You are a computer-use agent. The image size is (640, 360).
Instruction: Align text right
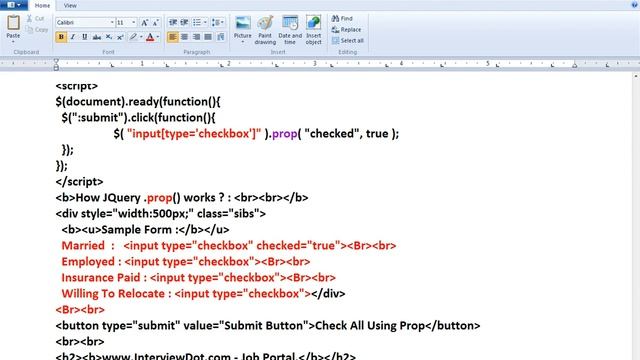click(196, 37)
